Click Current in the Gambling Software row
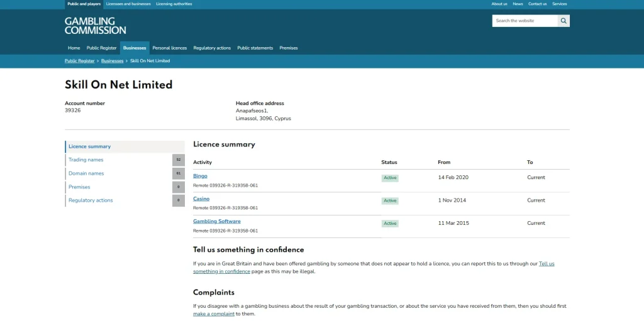This screenshot has width=644, height=321. pyautogui.click(x=536, y=223)
